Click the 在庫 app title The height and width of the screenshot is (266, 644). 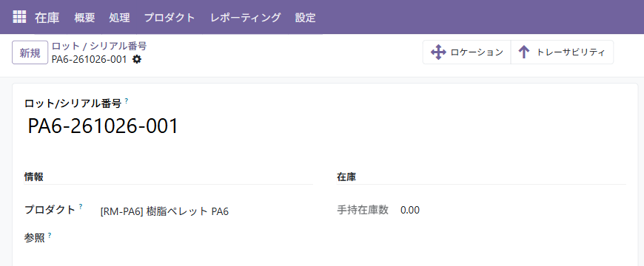click(x=47, y=18)
